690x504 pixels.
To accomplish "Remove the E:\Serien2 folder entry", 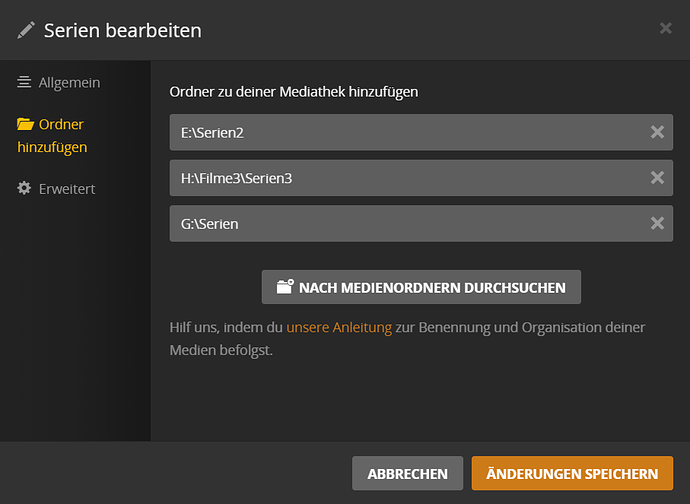I will click(x=657, y=132).
